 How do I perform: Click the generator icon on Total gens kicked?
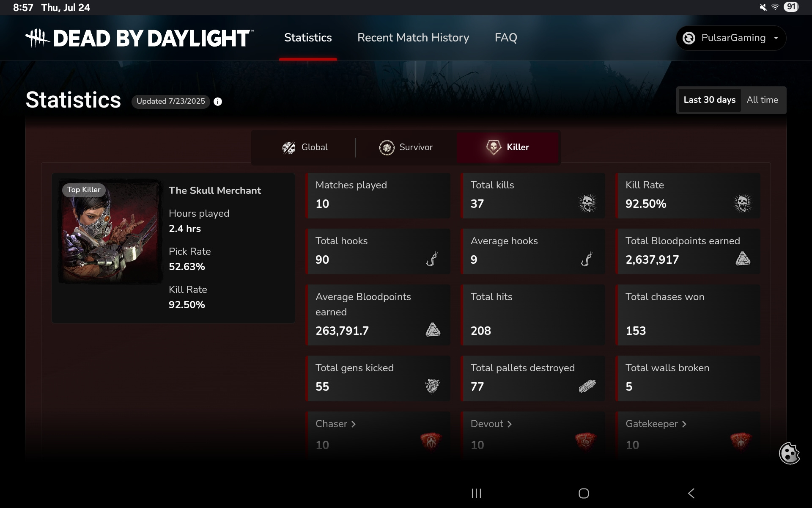coord(432,386)
